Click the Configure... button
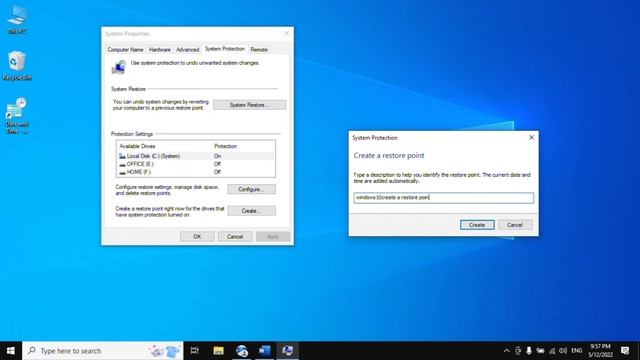 (251, 189)
